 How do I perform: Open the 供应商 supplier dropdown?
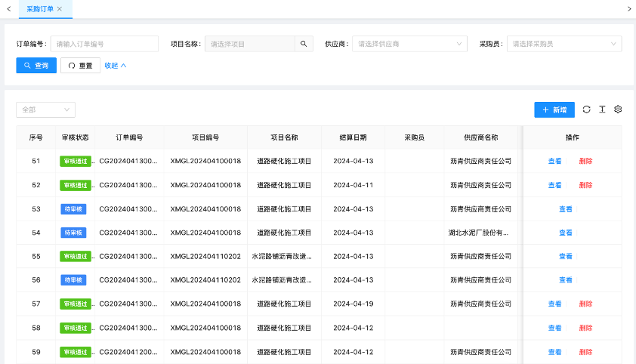(x=409, y=44)
